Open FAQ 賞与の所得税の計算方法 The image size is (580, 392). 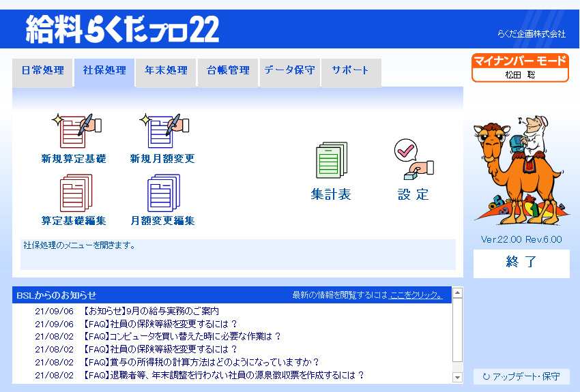[x=201, y=363]
